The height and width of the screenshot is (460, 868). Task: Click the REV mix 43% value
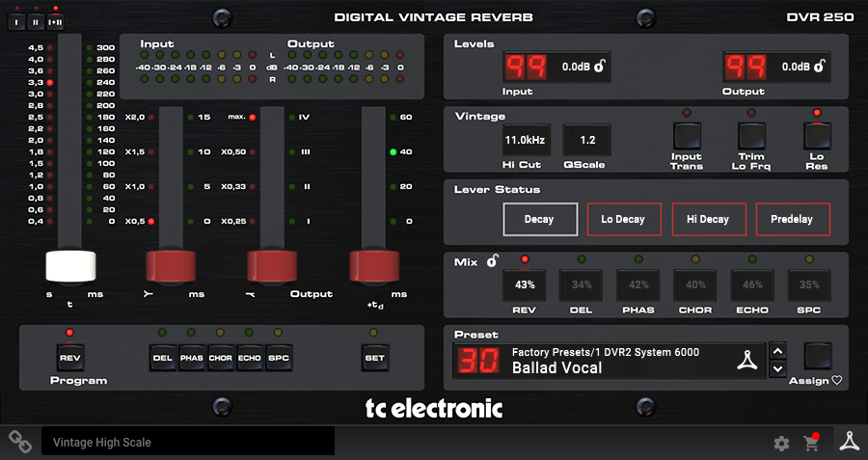[x=525, y=285]
